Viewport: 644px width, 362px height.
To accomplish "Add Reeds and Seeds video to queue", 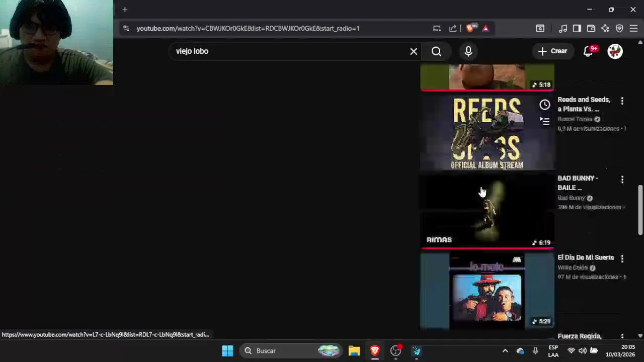I will [545, 121].
